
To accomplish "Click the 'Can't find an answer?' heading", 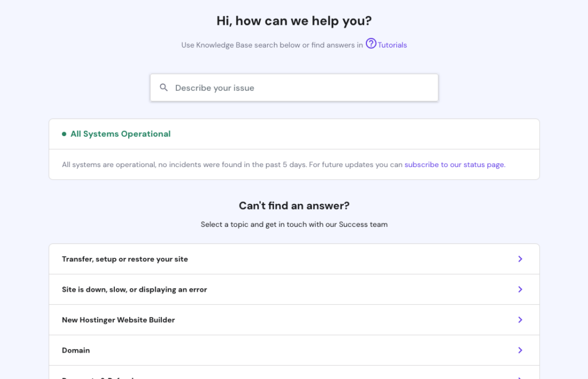I will [294, 205].
